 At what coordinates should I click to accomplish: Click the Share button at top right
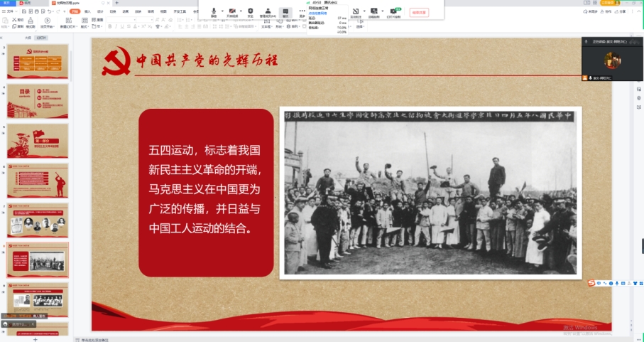(x=622, y=11)
